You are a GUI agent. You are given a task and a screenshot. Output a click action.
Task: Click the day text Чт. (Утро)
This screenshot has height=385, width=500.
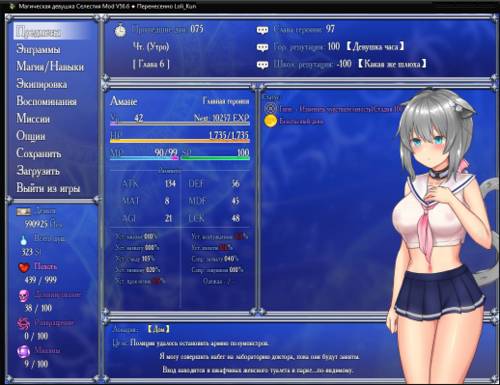click(151, 47)
